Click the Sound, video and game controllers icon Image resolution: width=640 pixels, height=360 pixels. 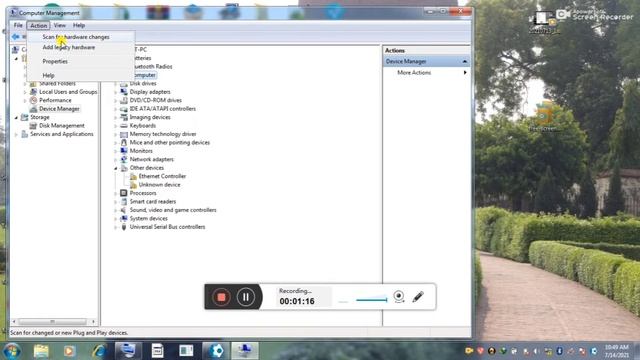pyautogui.click(x=124, y=210)
